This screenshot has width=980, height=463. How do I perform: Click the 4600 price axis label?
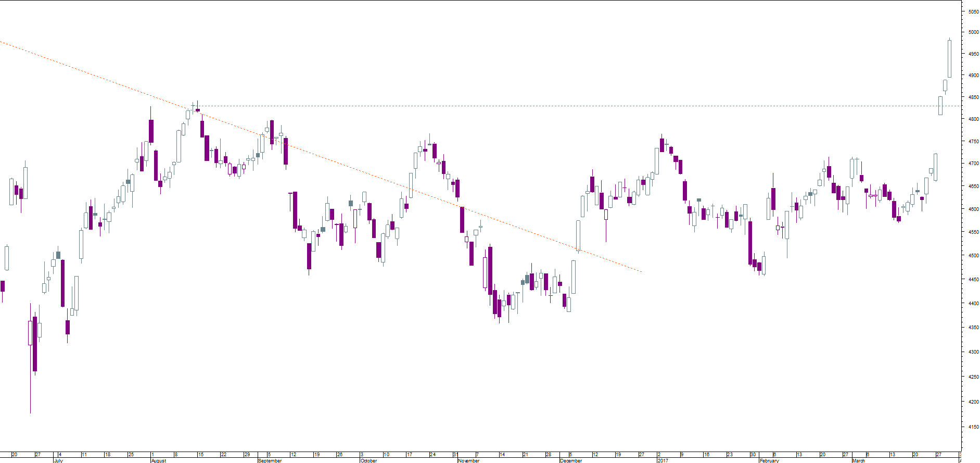pyautogui.click(x=973, y=209)
